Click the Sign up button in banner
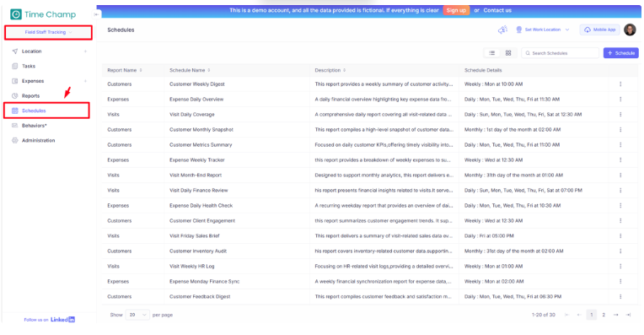The image size is (644, 335). [456, 10]
